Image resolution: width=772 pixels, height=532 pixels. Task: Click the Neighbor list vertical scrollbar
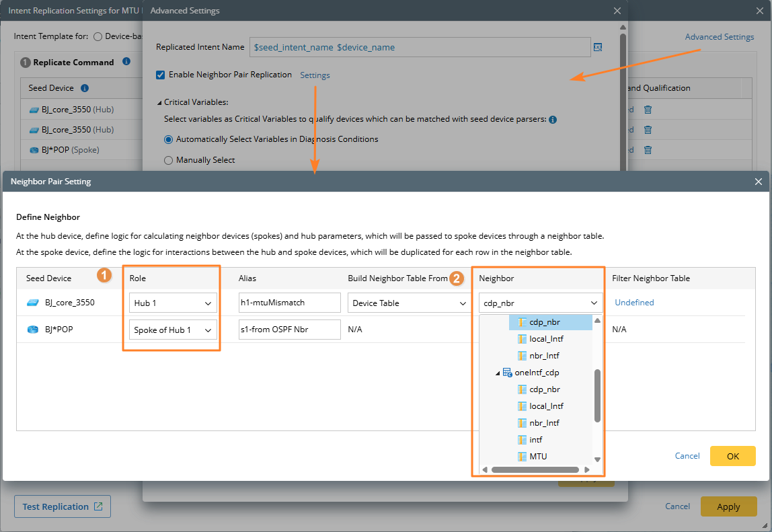(x=597, y=395)
